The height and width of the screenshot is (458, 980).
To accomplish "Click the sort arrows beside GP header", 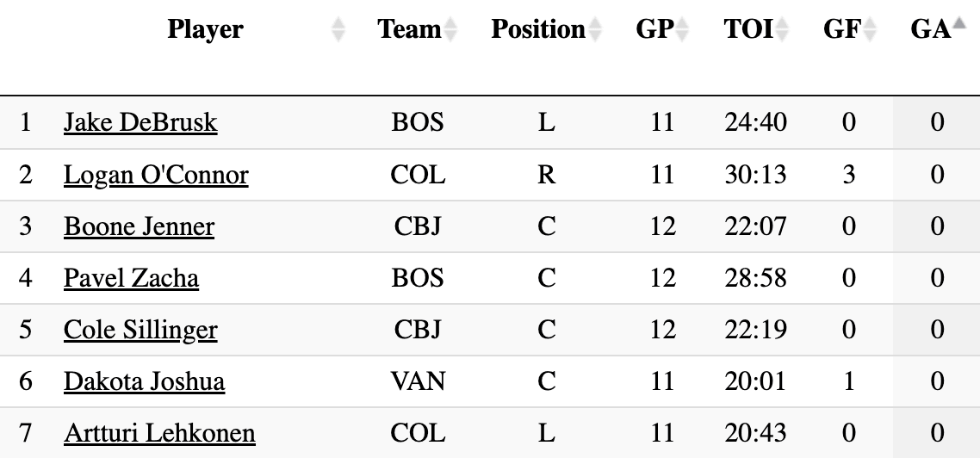I will (x=683, y=30).
